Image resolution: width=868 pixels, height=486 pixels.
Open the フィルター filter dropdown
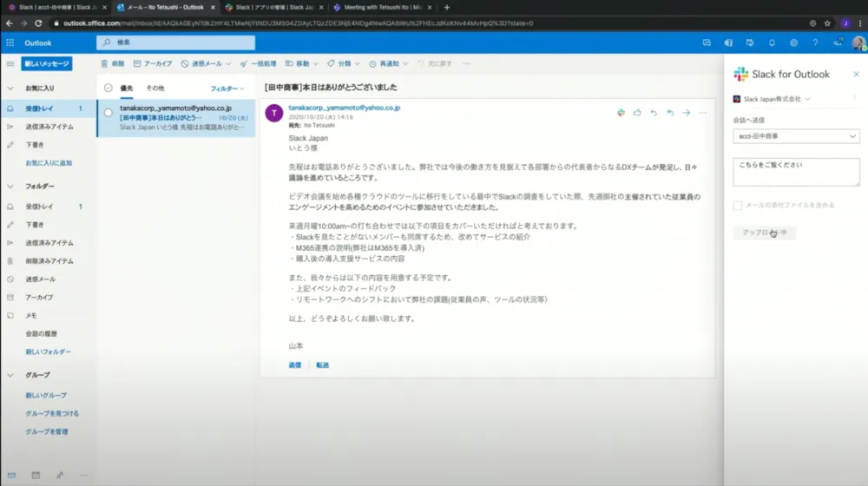(x=227, y=89)
